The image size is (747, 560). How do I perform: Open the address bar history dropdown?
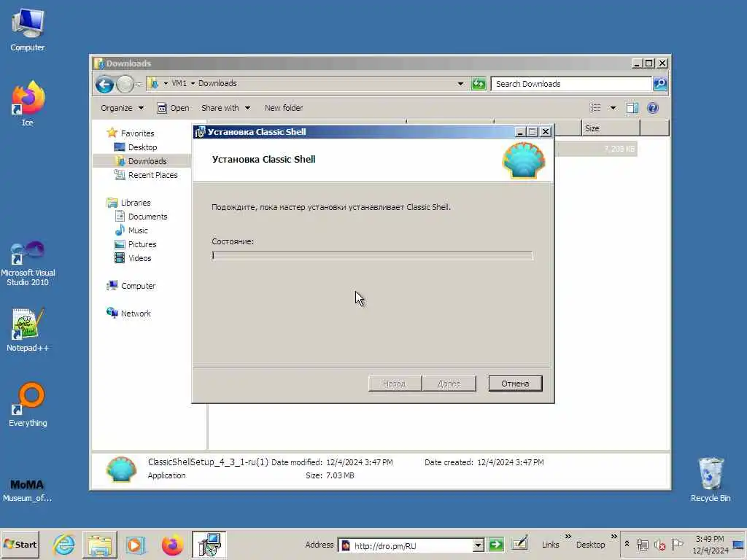coord(460,84)
